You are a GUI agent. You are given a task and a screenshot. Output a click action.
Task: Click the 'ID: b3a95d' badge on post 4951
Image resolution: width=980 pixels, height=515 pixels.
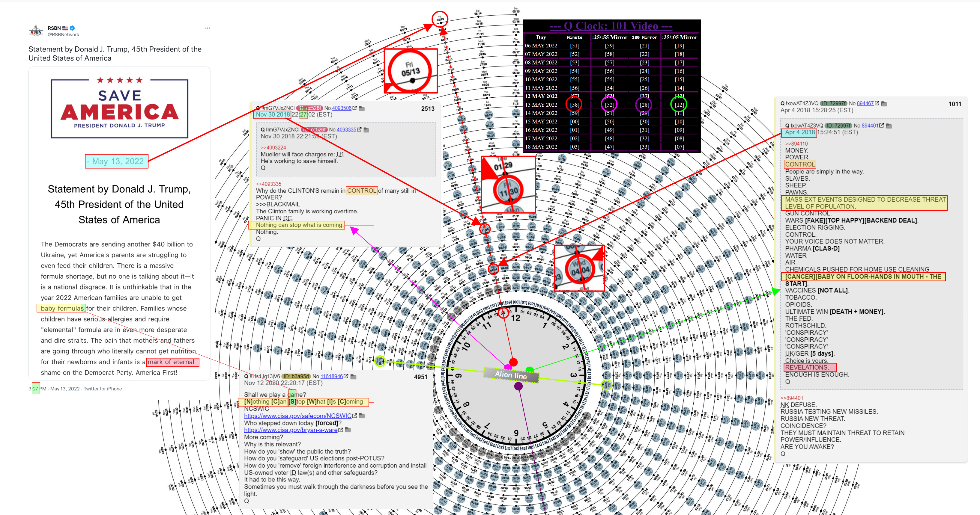click(x=296, y=376)
